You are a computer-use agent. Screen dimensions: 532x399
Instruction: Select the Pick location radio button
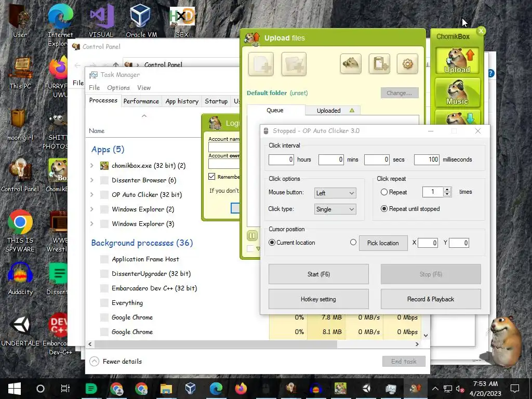(x=353, y=242)
